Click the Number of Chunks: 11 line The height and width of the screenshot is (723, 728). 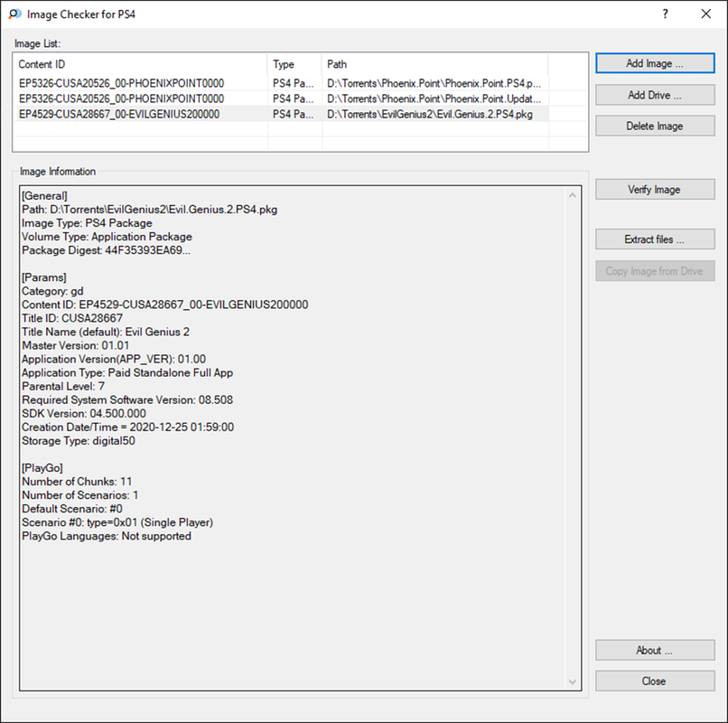pyautogui.click(x=77, y=482)
